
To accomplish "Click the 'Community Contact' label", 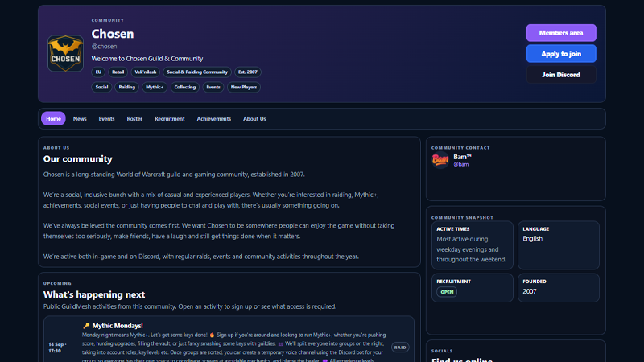I will click(x=460, y=148).
